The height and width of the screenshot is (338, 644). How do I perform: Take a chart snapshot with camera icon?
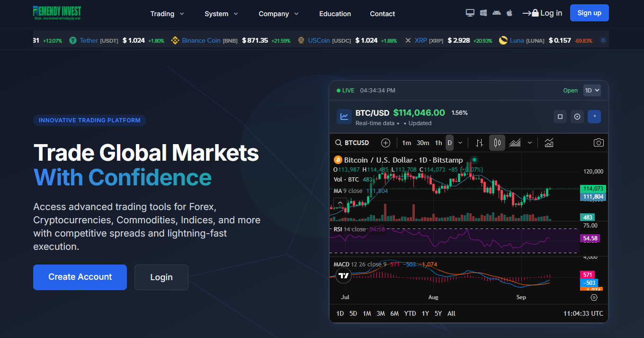tap(599, 143)
